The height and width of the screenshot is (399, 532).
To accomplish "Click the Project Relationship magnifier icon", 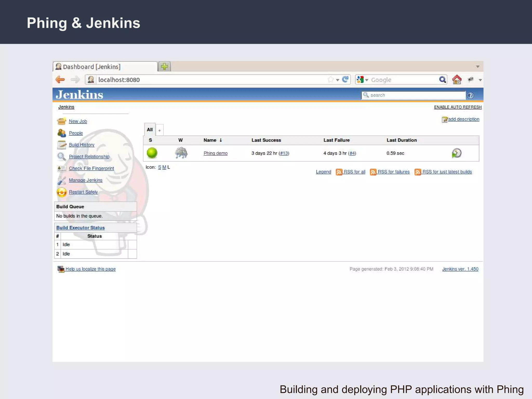I will [62, 156].
